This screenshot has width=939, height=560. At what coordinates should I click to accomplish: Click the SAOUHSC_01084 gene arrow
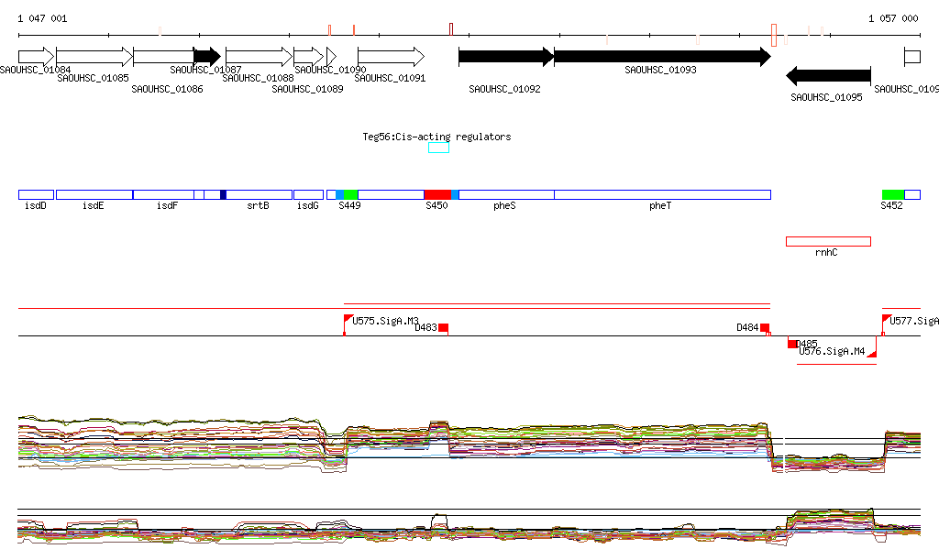[37, 57]
